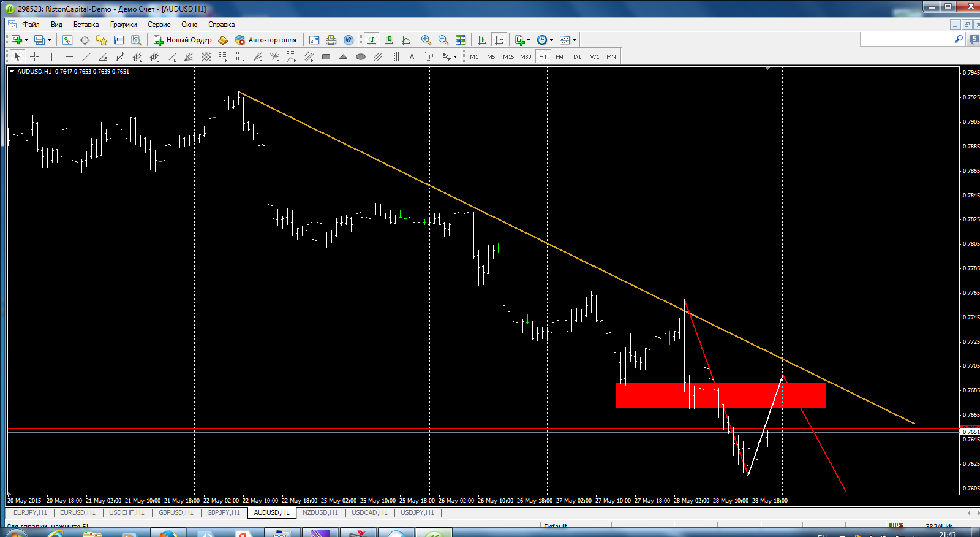Image resolution: width=980 pixels, height=537 pixels.
Task: Switch to the H4 timeframe
Action: [559, 57]
